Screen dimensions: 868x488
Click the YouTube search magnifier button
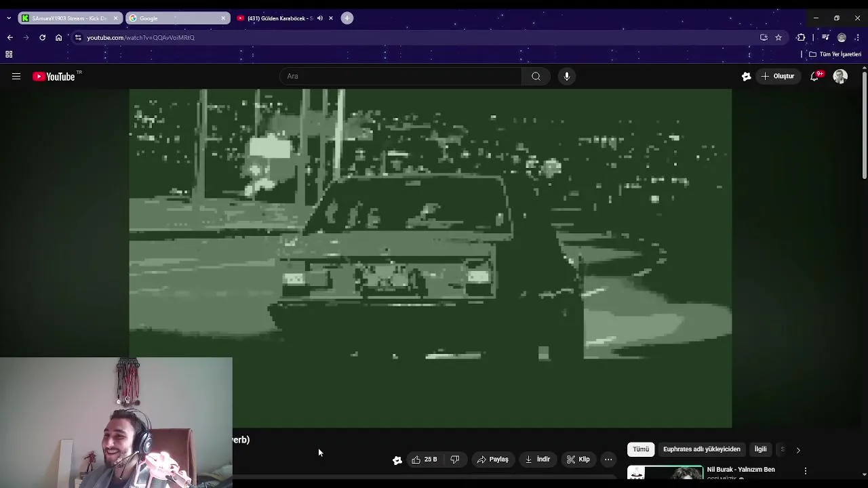click(536, 77)
